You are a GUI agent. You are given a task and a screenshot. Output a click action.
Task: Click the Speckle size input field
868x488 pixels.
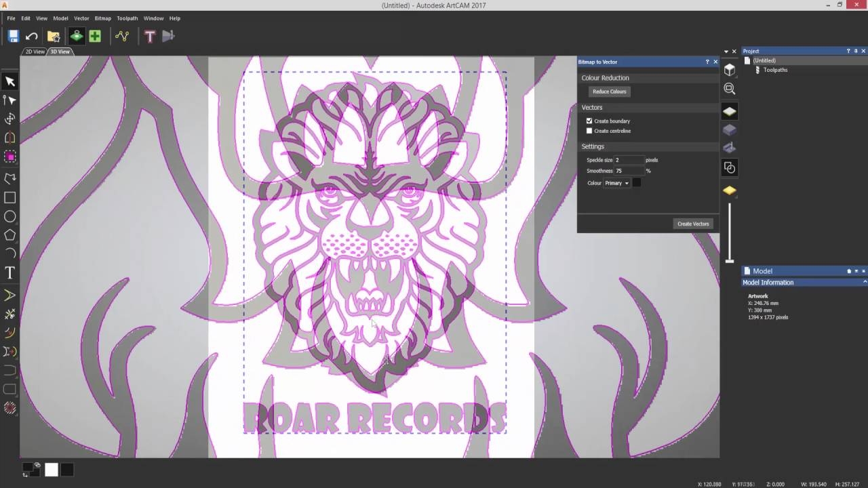[629, 160]
